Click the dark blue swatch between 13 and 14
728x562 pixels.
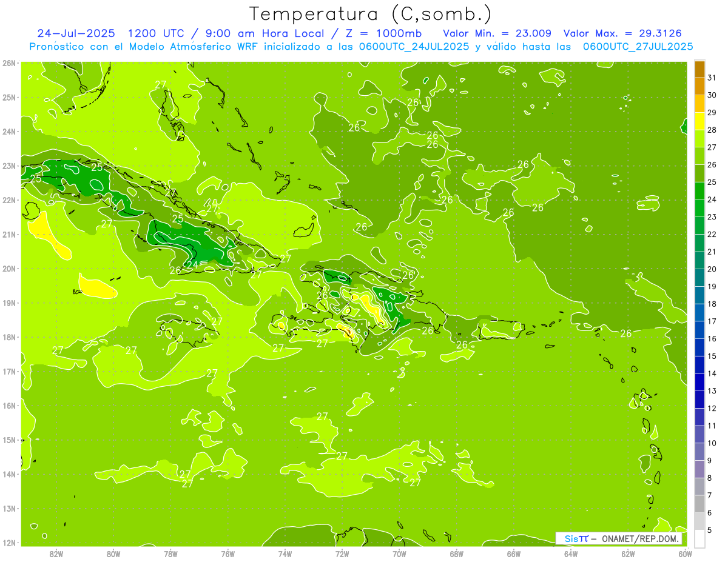(x=699, y=382)
